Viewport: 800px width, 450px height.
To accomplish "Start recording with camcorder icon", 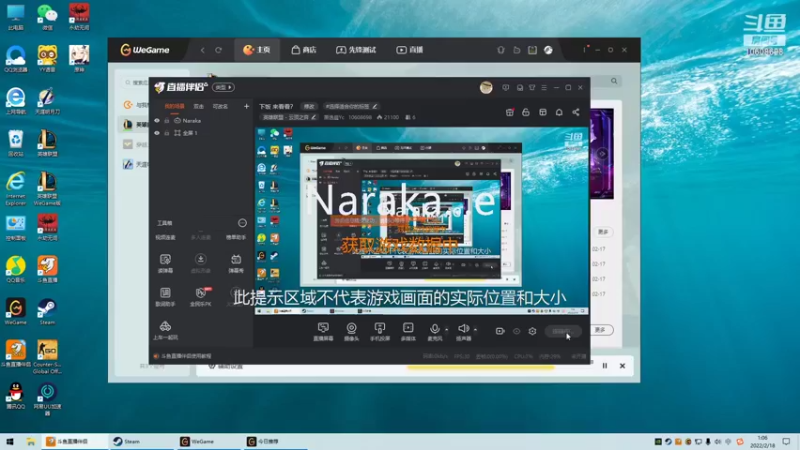I will (x=500, y=331).
